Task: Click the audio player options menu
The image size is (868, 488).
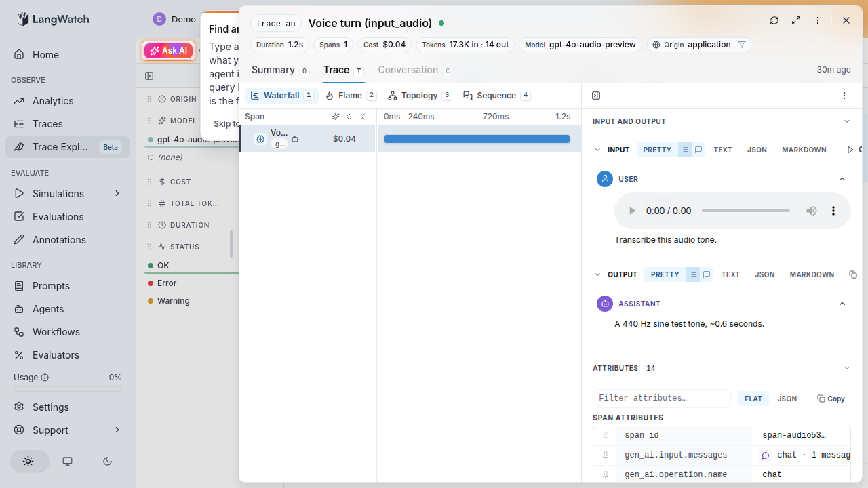Action: click(x=833, y=211)
